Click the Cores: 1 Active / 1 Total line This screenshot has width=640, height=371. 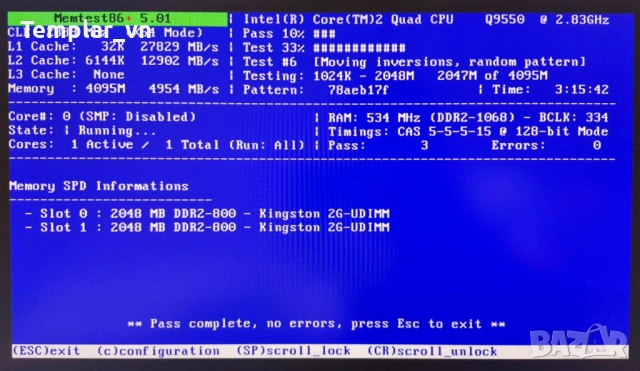click(156, 144)
